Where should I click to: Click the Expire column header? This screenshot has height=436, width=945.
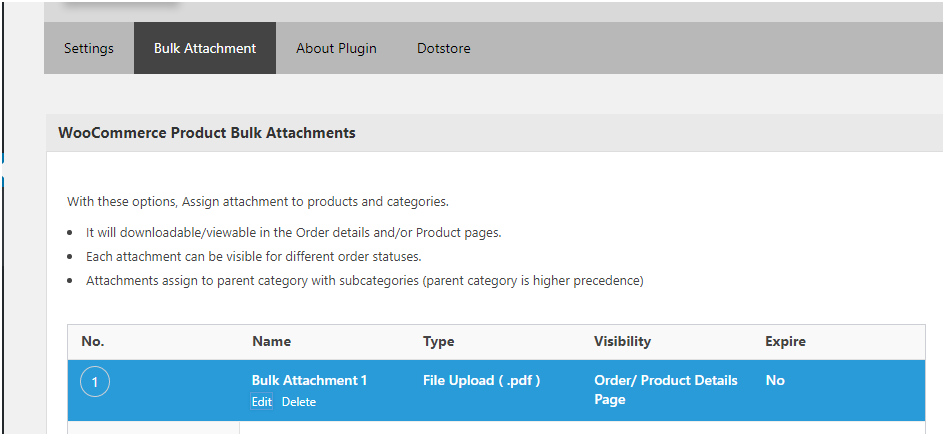click(x=785, y=341)
